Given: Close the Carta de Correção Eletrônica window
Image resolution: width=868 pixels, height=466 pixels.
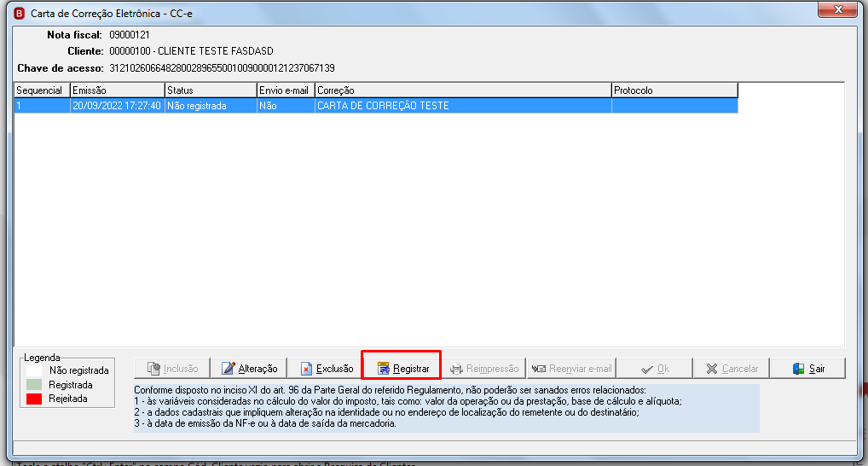Looking at the screenshot, I should [x=837, y=9].
